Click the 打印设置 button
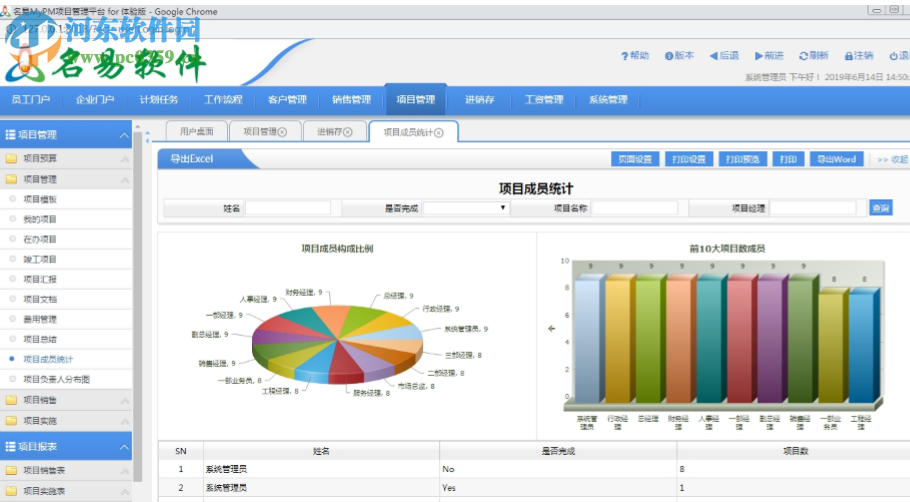The width and height of the screenshot is (910, 502). [x=688, y=159]
